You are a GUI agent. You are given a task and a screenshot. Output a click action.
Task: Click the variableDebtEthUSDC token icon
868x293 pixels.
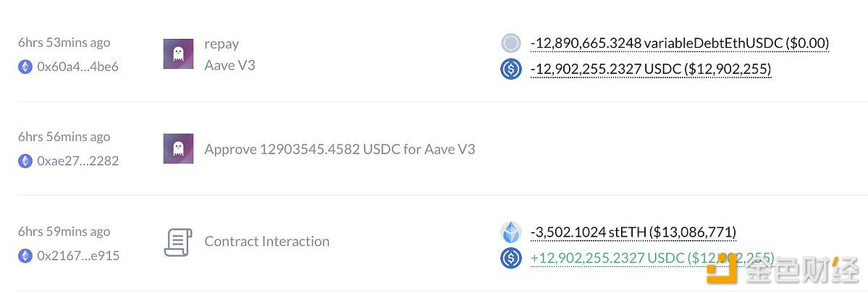point(511,43)
